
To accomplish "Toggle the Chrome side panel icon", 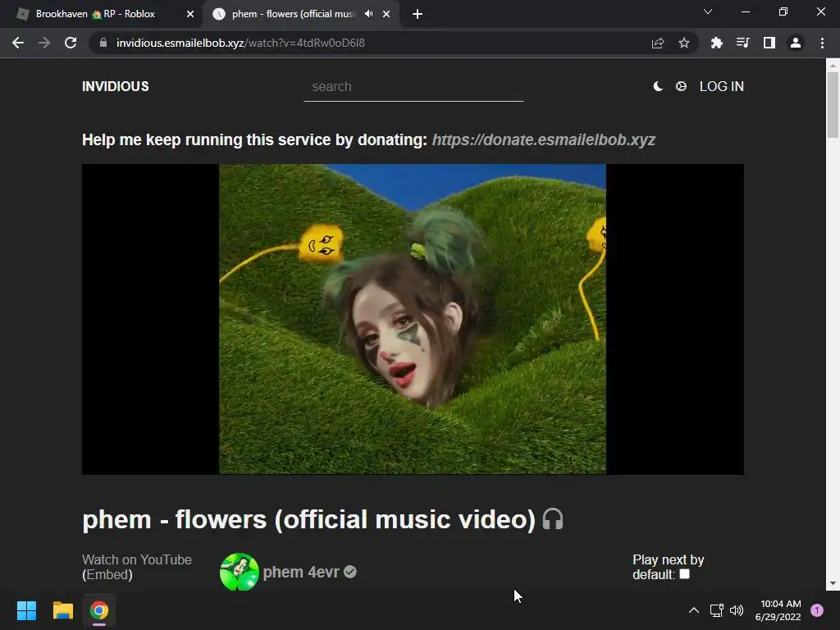I will (x=769, y=43).
